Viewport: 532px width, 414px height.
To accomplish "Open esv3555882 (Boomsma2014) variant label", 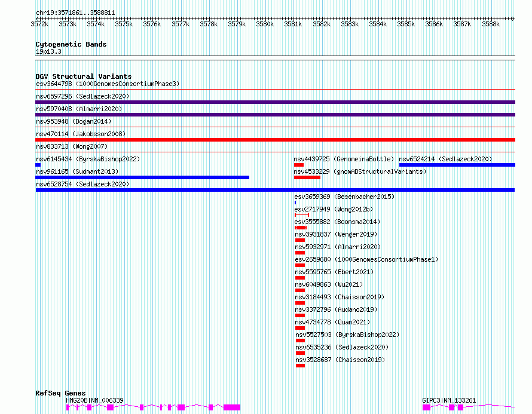I will [337, 222].
